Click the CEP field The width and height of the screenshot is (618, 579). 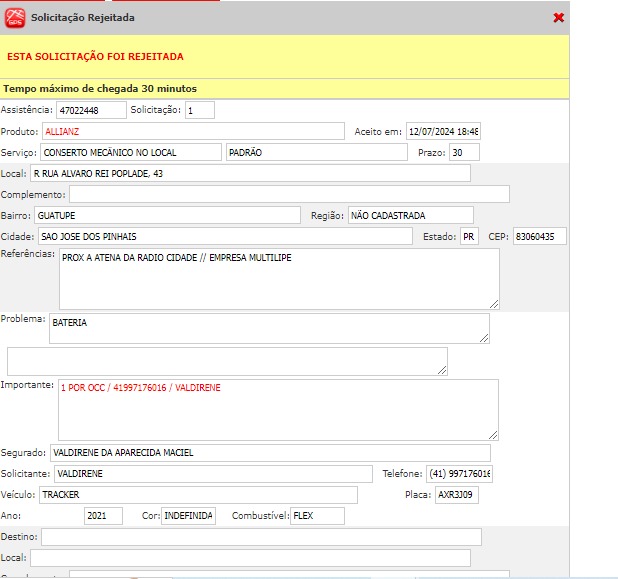click(539, 236)
